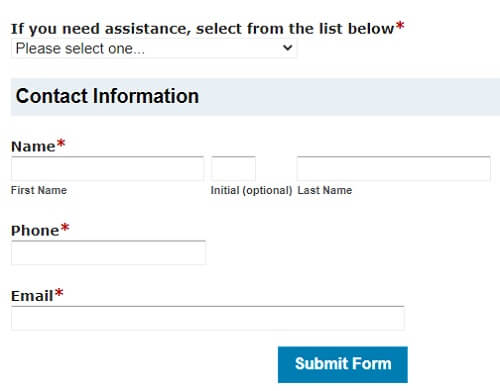Click the bold 'Phone' field label
This screenshot has height=391, width=500.
35,231
